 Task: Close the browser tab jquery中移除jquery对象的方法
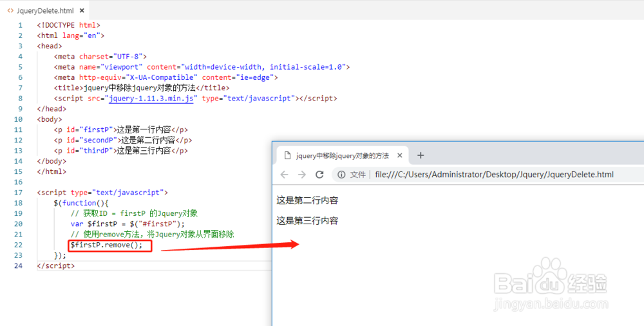[400, 155]
